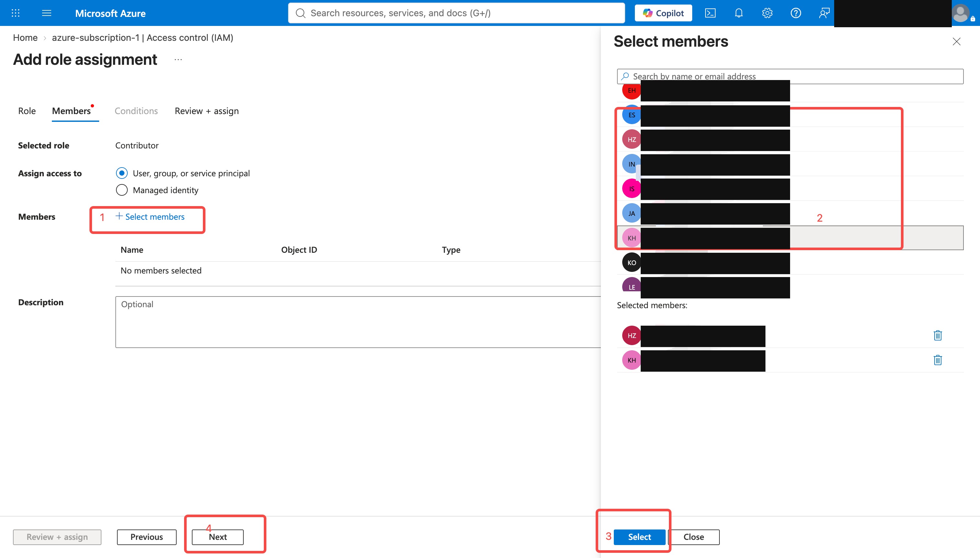Viewport: 980px width, 558px height.
Task: Open the ellipsis menu beside Add role assignment
Action: pos(178,59)
